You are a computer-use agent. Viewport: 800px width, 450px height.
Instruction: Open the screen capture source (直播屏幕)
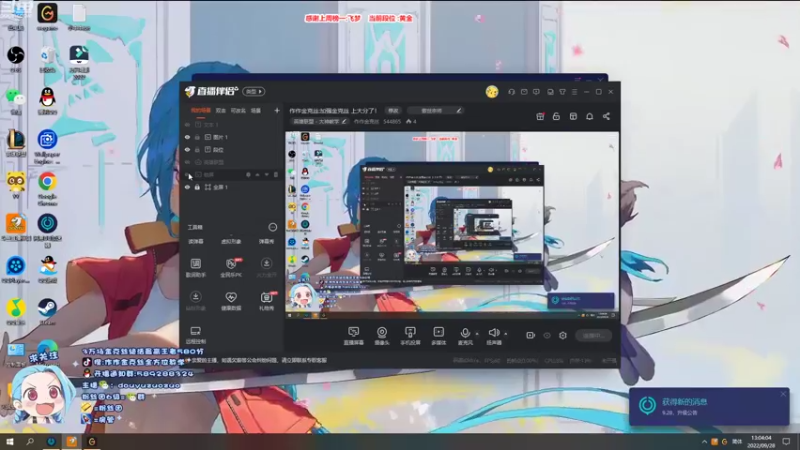353,336
